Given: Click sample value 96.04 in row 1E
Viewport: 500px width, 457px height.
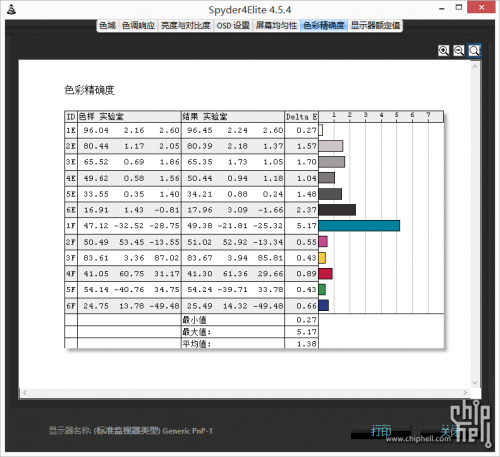Looking at the screenshot, I should pyautogui.click(x=96, y=130).
